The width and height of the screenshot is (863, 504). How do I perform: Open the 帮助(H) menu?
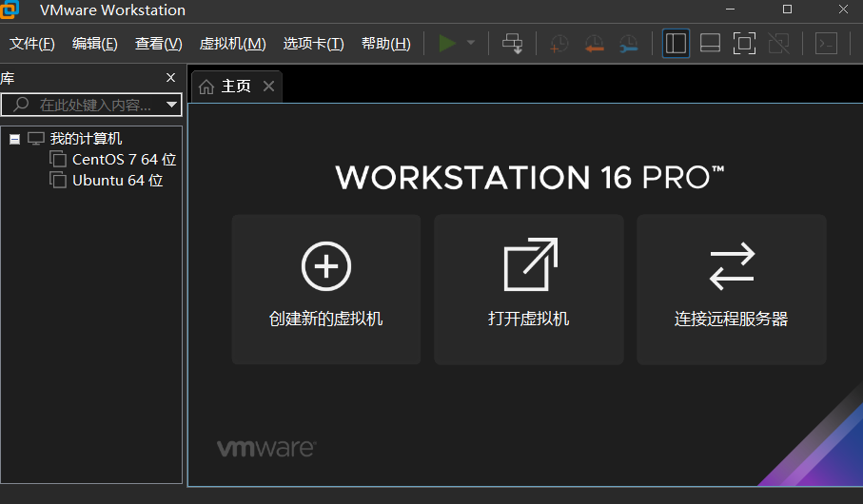tap(385, 44)
